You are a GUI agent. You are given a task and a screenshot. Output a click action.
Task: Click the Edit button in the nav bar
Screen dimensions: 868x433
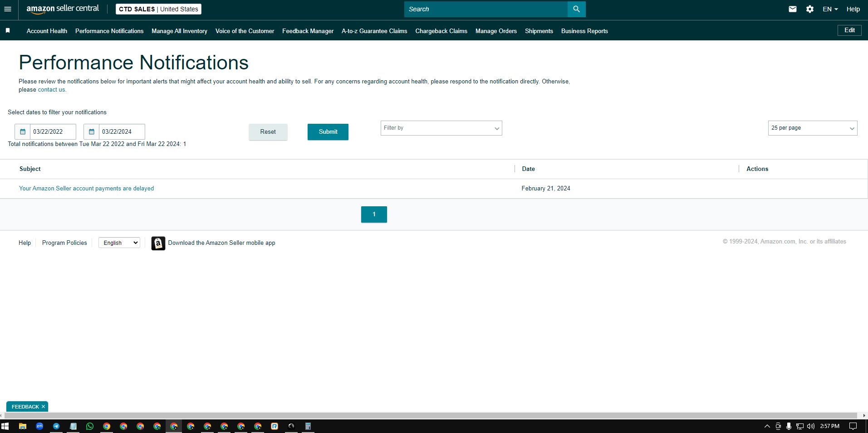(849, 30)
